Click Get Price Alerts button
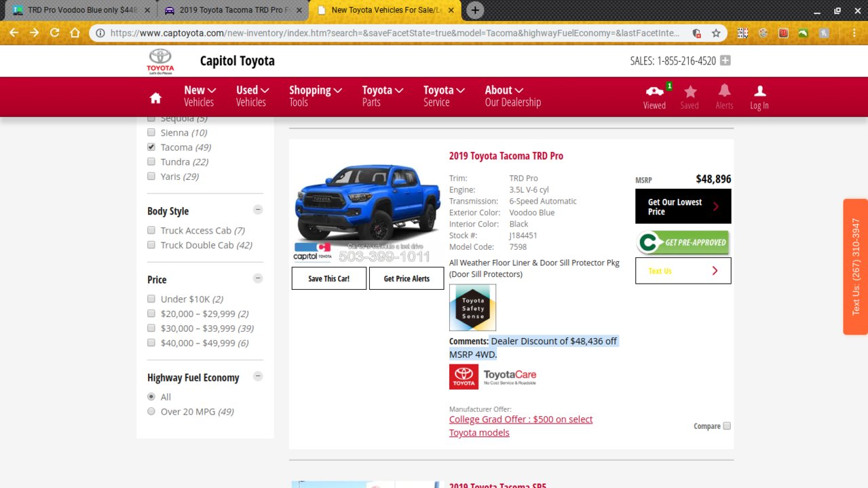Image resolution: width=868 pixels, height=488 pixels. click(407, 278)
